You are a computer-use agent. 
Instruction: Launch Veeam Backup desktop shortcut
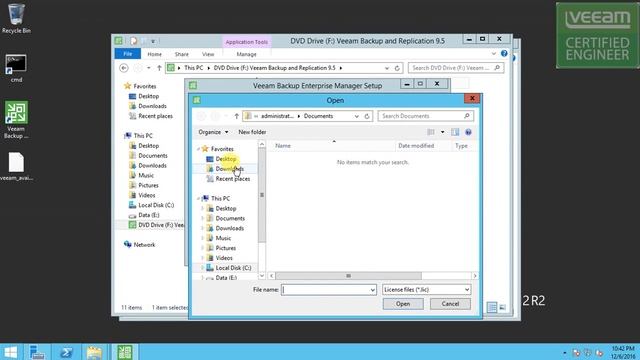click(x=16, y=120)
